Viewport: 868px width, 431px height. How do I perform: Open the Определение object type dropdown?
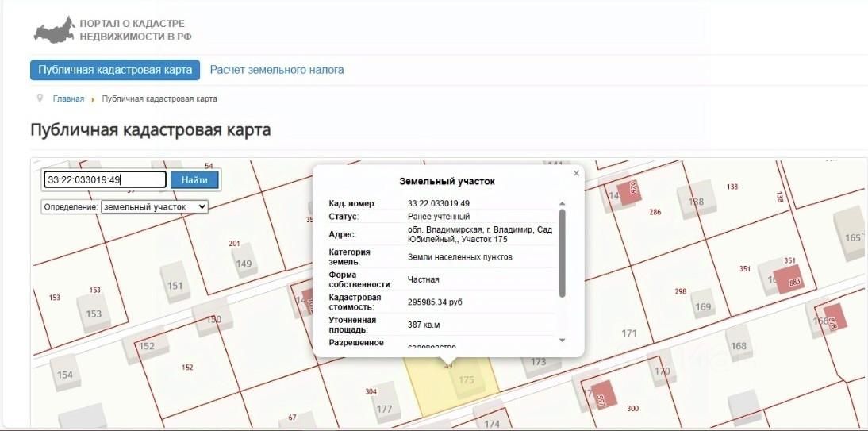155,206
